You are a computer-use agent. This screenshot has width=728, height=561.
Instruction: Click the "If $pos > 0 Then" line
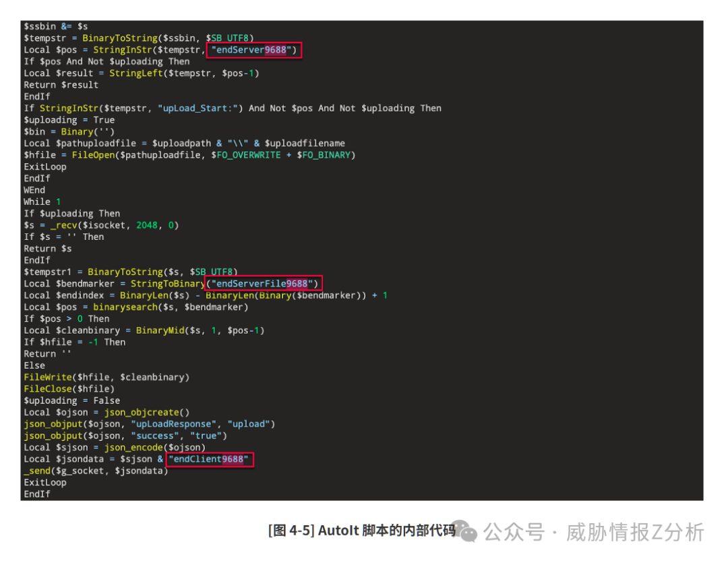pyautogui.click(x=66, y=318)
